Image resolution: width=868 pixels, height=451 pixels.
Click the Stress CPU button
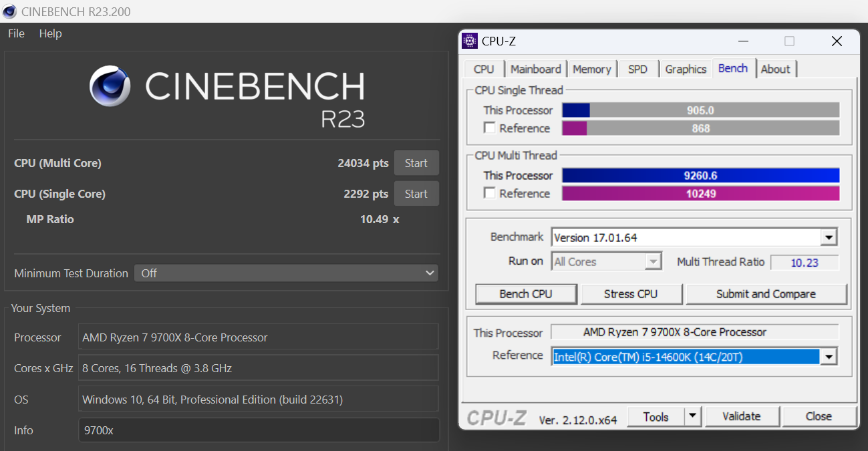point(631,294)
